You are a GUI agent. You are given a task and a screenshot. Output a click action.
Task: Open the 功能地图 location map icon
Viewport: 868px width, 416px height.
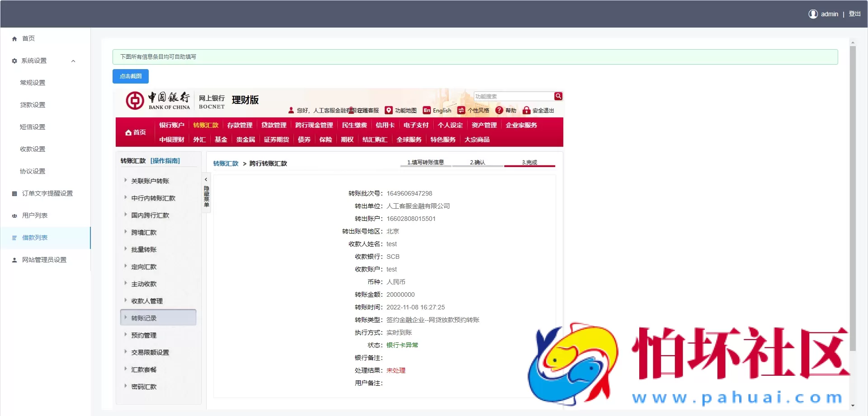pyautogui.click(x=389, y=110)
